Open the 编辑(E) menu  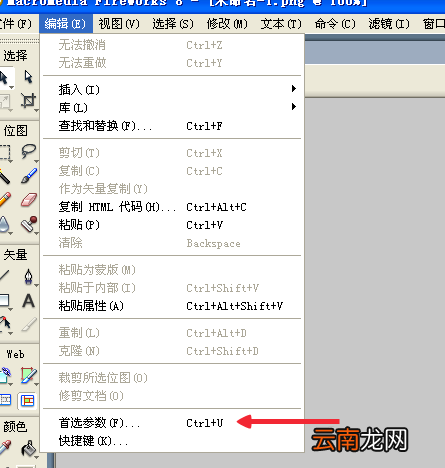pyautogui.click(x=65, y=24)
